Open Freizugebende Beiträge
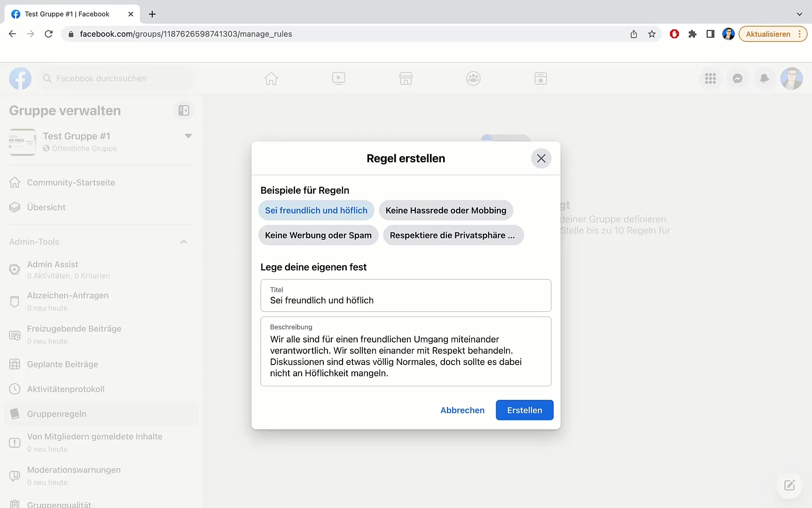This screenshot has width=812, height=508. (101, 334)
